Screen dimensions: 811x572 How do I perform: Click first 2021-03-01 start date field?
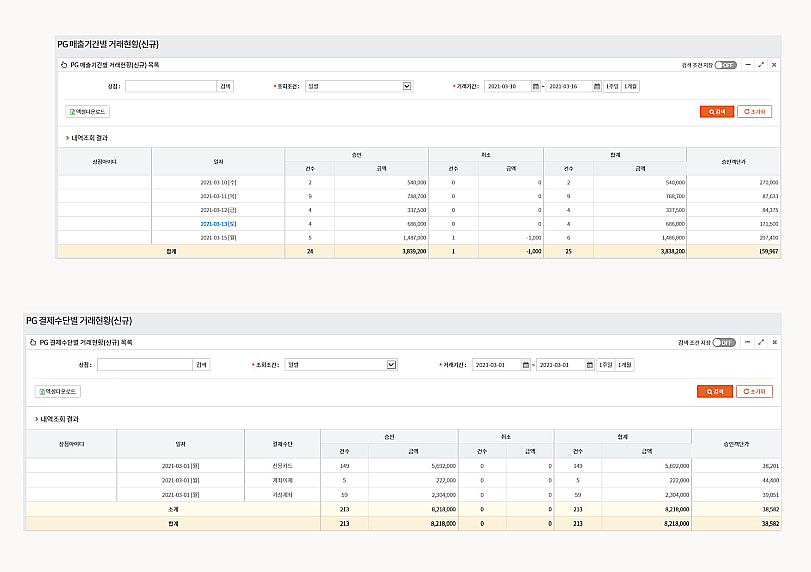coord(497,365)
